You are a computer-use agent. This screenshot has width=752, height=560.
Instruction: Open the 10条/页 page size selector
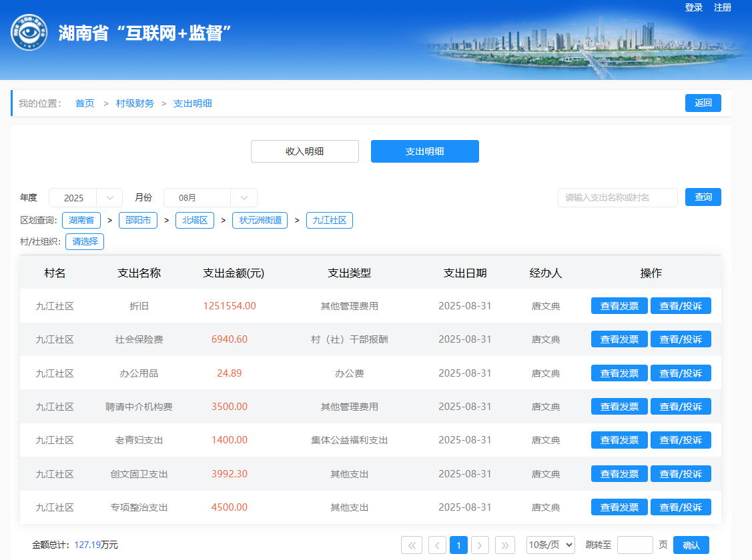(x=550, y=545)
